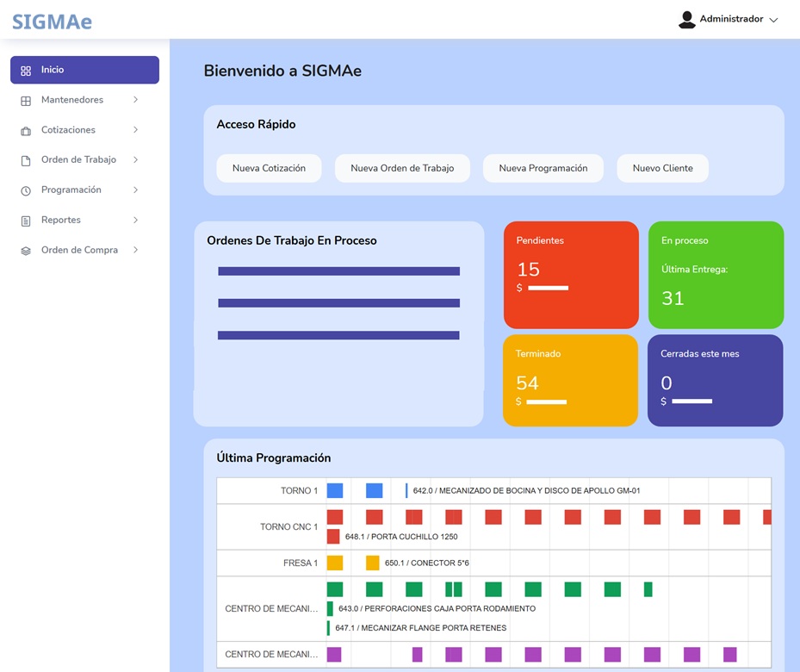Select the Inicio menu item
Screen dimensions: 800x672
[84, 70]
